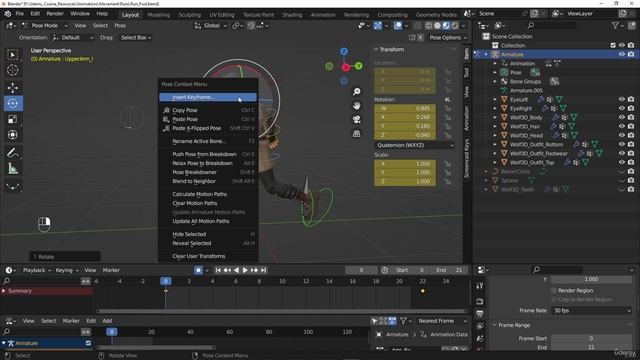Open the Tool properties tab icon
The image size is (640, 360).
click(480, 286)
